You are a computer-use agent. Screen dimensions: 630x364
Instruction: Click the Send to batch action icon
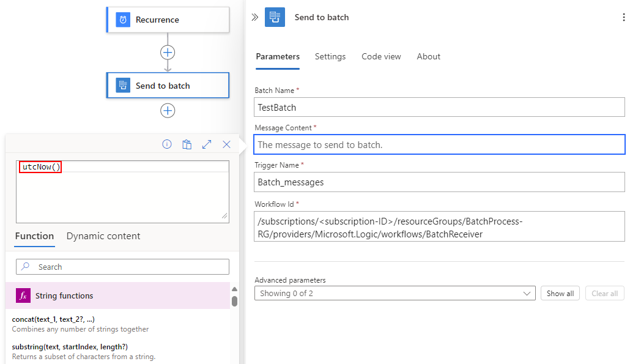[122, 85]
